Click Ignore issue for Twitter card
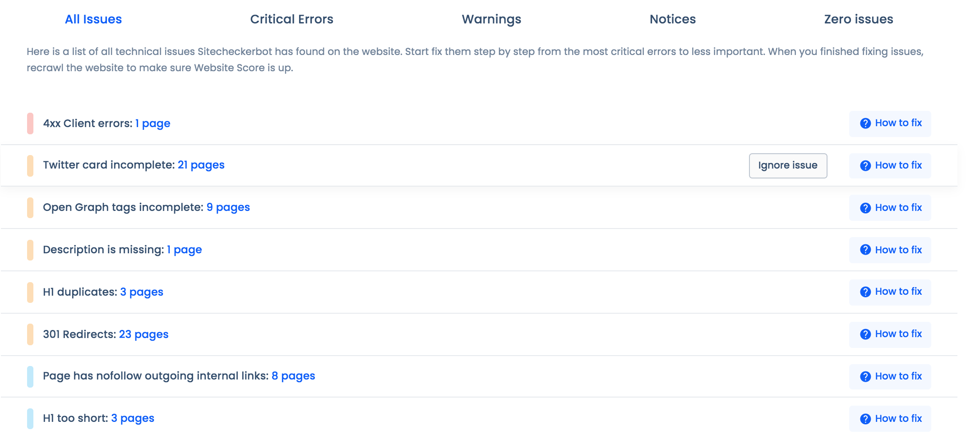Viewport: 980px width, 439px height. (x=788, y=165)
